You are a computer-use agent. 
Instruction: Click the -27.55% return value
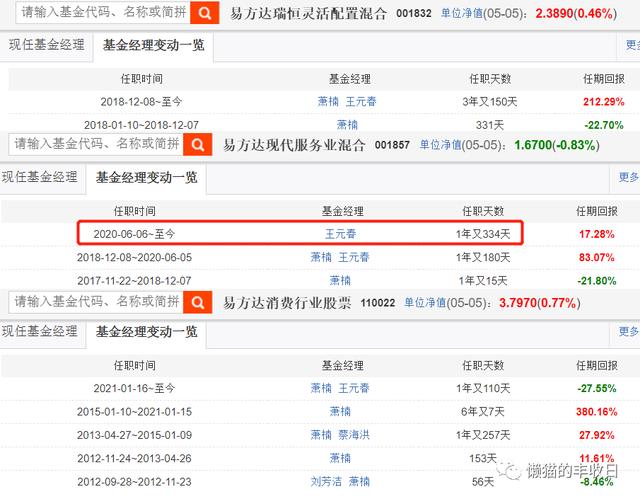pyautogui.click(x=597, y=388)
